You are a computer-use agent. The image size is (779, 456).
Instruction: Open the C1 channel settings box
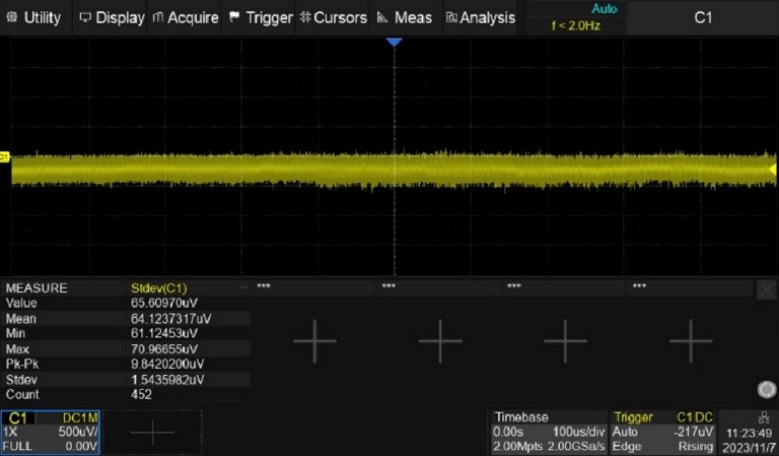(x=50, y=432)
